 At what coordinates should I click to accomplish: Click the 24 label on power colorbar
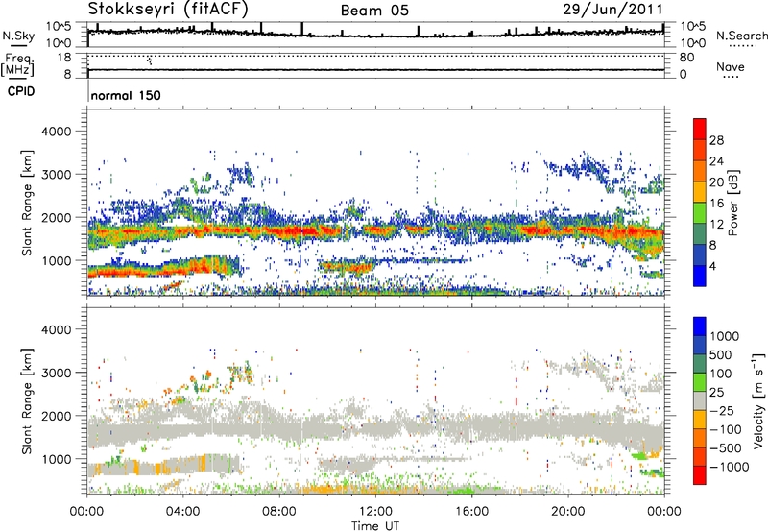716,161
